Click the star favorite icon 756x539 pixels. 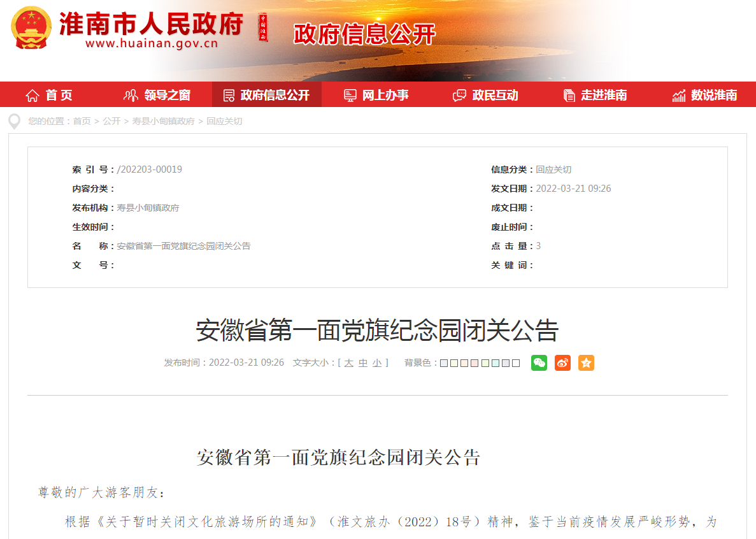tap(585, 363)
